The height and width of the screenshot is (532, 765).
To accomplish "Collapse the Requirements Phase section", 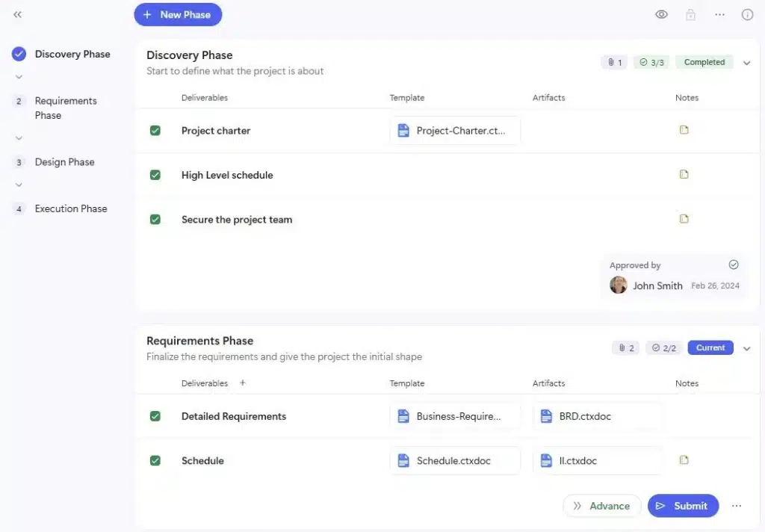I will (x=746, y=347).
